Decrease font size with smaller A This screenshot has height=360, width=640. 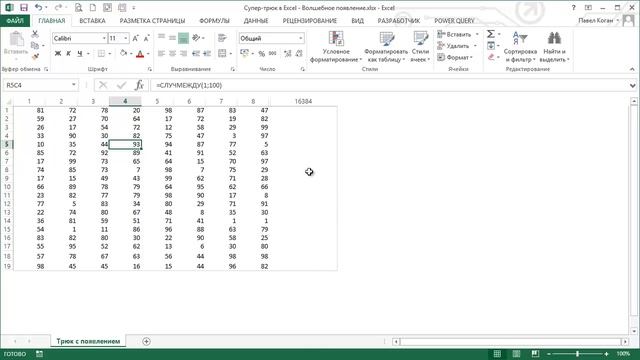click(146, 38)
